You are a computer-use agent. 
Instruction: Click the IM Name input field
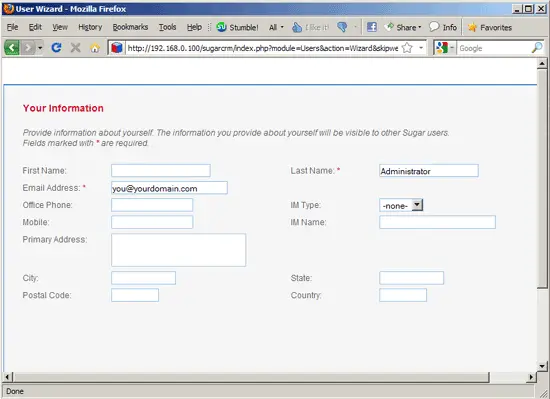click(x=437, y=222)
